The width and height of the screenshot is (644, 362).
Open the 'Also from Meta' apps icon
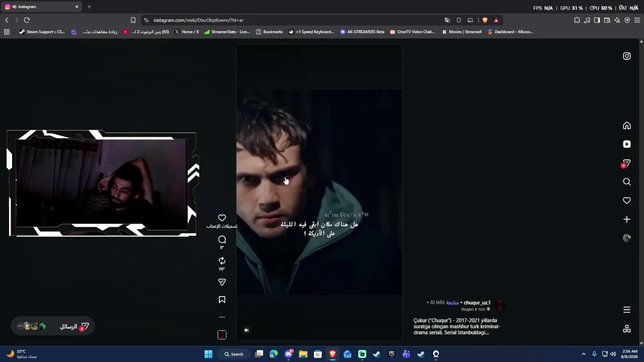click(627, 329)
